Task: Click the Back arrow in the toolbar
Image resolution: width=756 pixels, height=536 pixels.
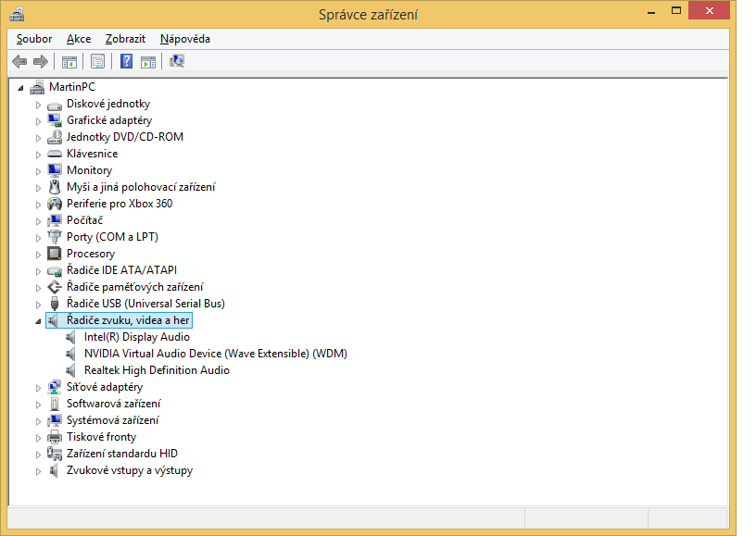Action: (x=19, y=62)
